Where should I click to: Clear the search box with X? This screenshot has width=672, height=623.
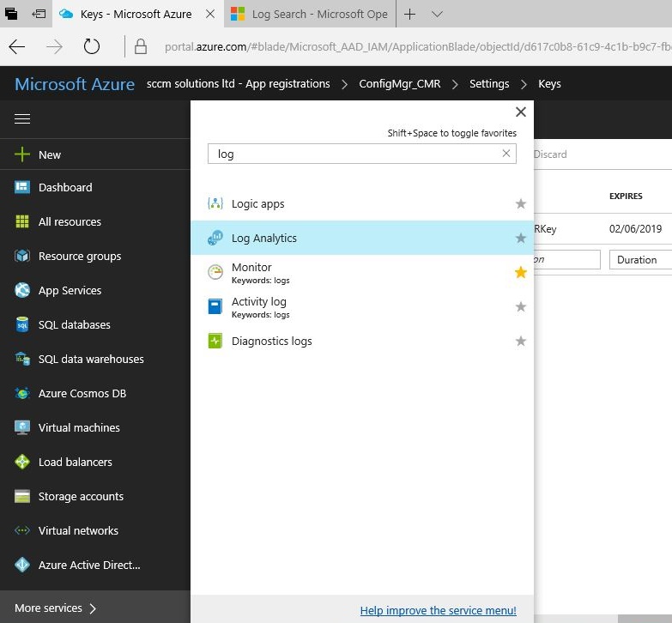pyautogui.click(x=506, y=154)
